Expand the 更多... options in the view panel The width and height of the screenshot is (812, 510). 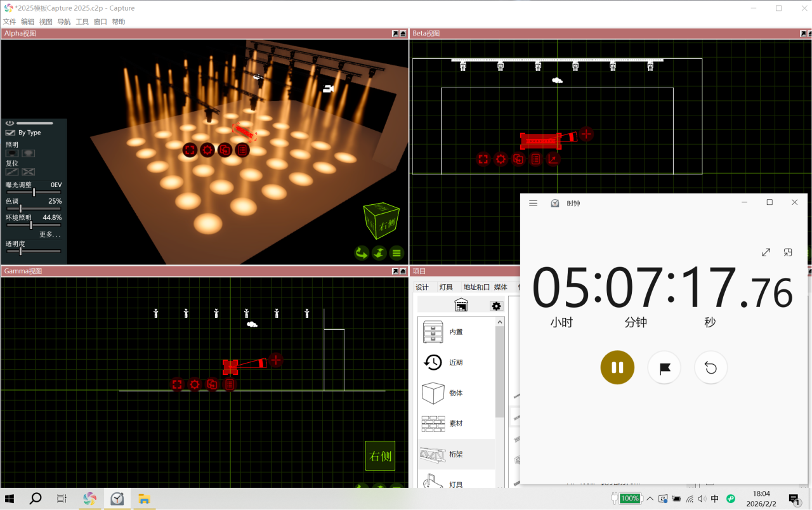[50, 234]
